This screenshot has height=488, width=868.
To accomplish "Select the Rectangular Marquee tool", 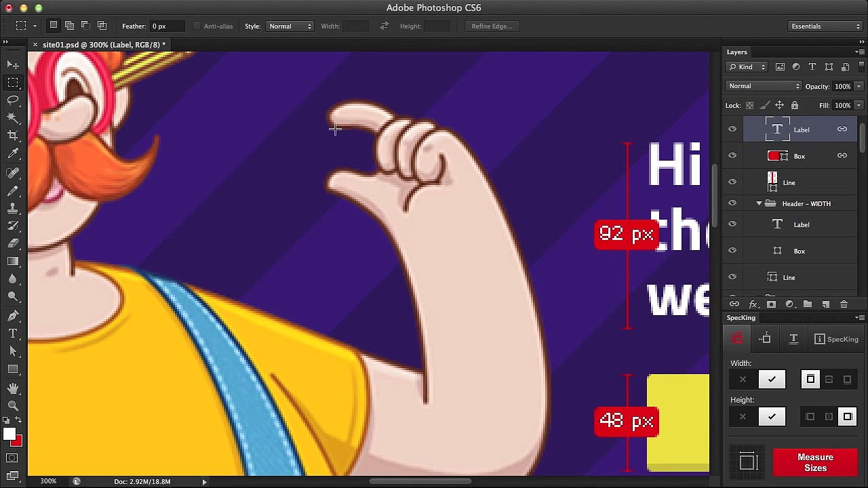I will 13,83.
